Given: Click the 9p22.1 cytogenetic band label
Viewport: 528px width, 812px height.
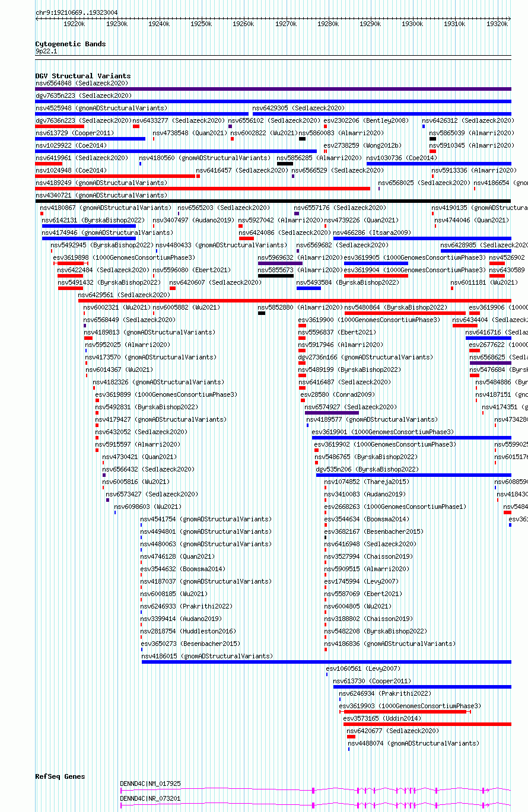Looking at the screenshot, I should [x=46, y=52].
